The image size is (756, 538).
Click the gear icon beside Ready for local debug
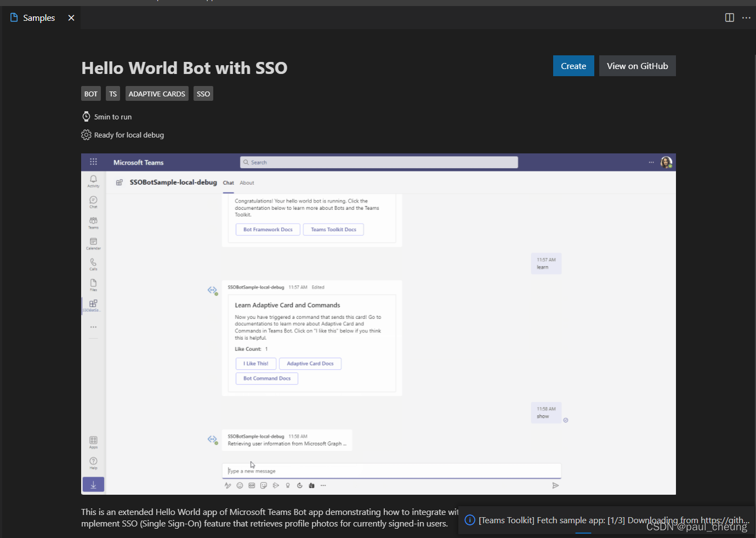tap(86, 135)
